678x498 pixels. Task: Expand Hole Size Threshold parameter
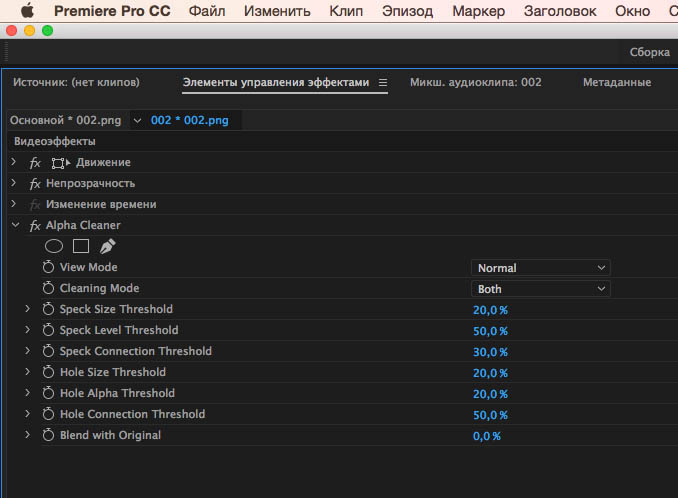(x=28, y=371)
